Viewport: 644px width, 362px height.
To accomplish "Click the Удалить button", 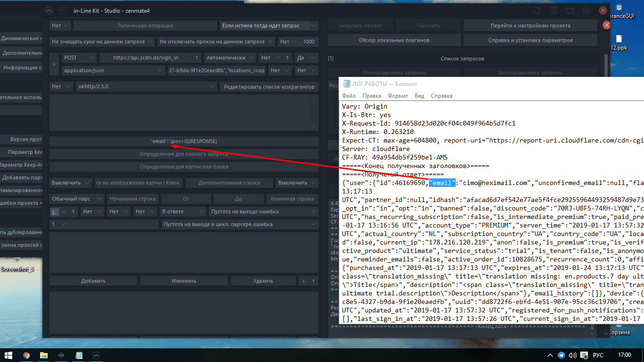I will tap(263, 281).
